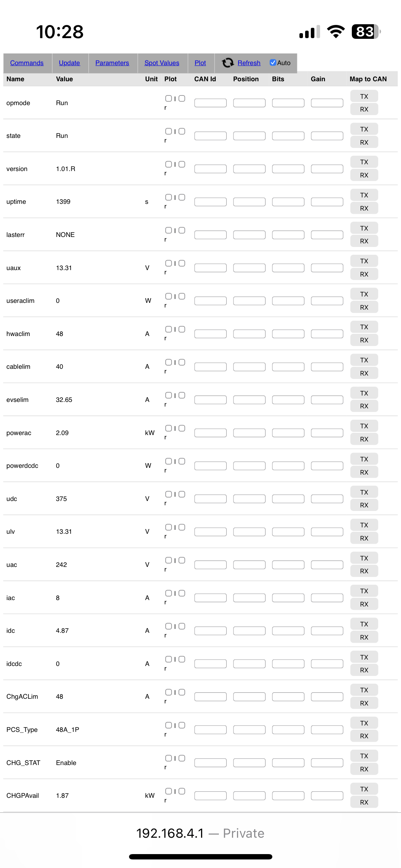401x868 pixels.
Task: Click the Bits field for evselim
Action: pyautogui.click(x=288, y=400)
